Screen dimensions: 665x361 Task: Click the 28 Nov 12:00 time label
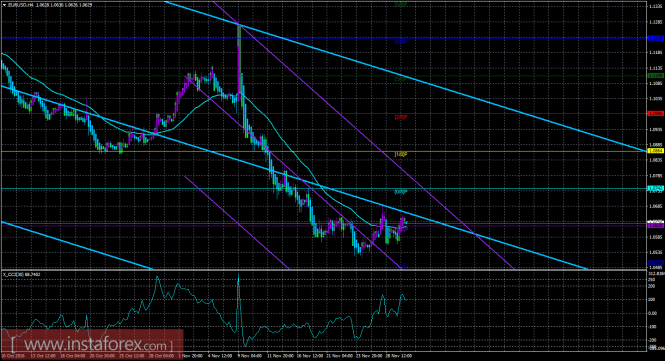tap(400, 356)
